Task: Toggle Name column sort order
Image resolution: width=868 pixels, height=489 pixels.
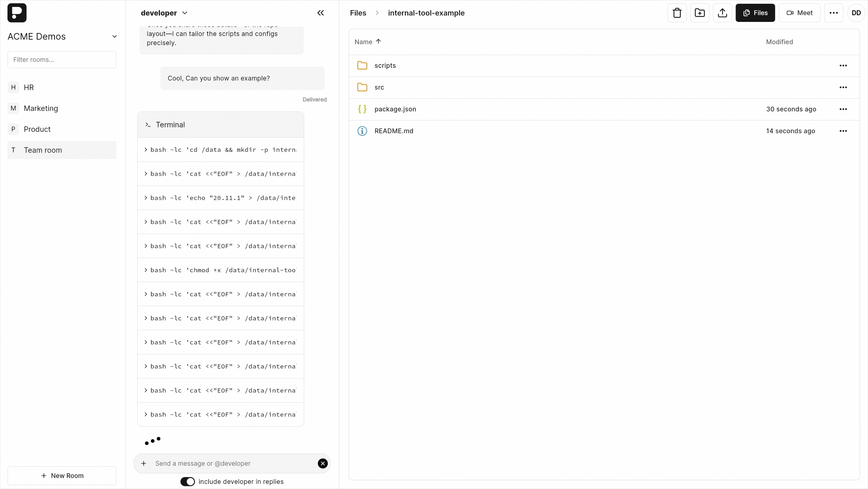Action: point(367,42)
